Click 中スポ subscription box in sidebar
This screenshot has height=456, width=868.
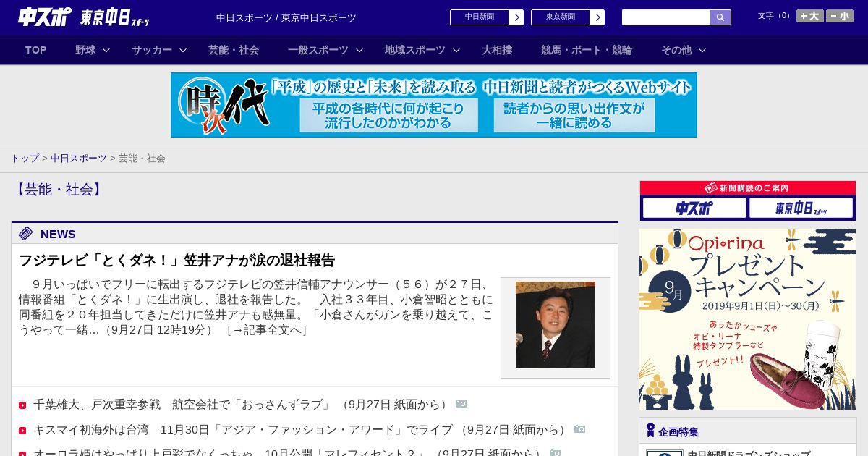click(x=694, y=208)
